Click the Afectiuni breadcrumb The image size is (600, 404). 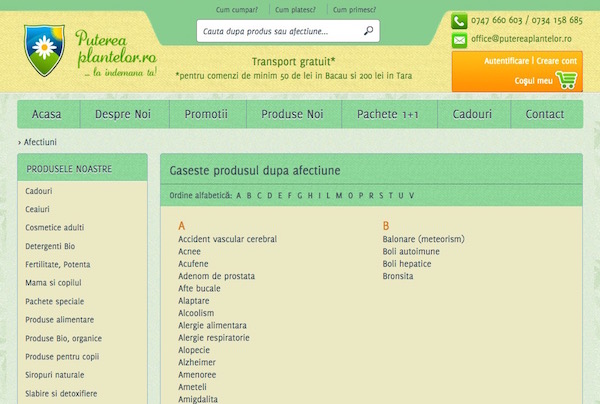pyautogui.click(x=40, y=142)
